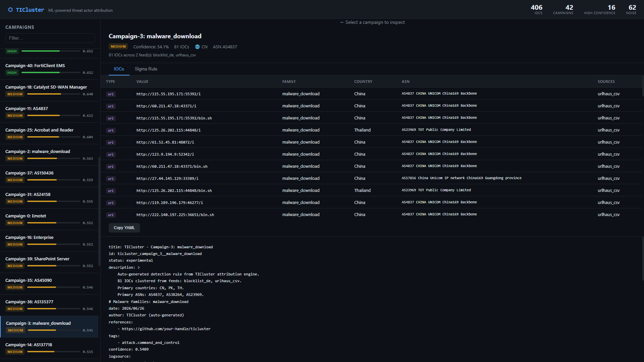Click URL http://125.26.202.115:44848/i

(168, 130)
